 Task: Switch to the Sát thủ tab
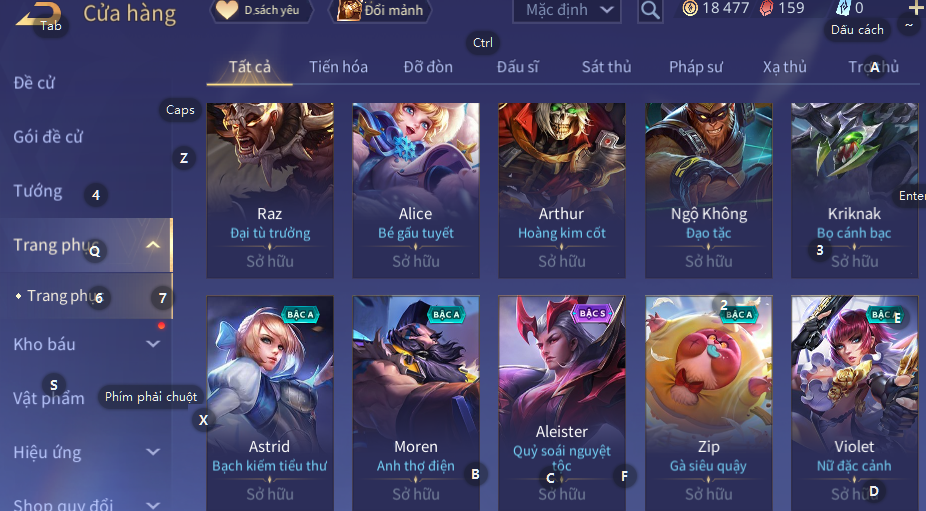607,67
